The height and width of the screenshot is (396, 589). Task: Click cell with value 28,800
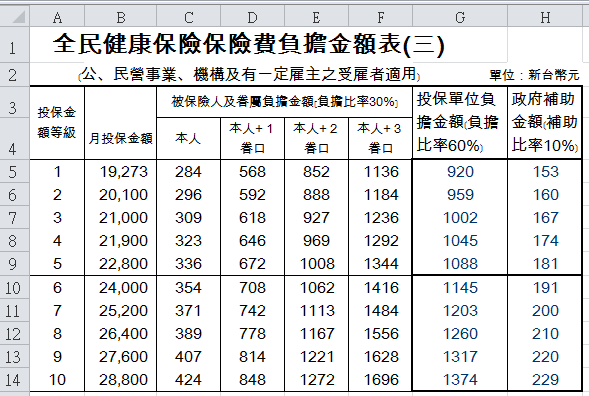click(121, 379)
